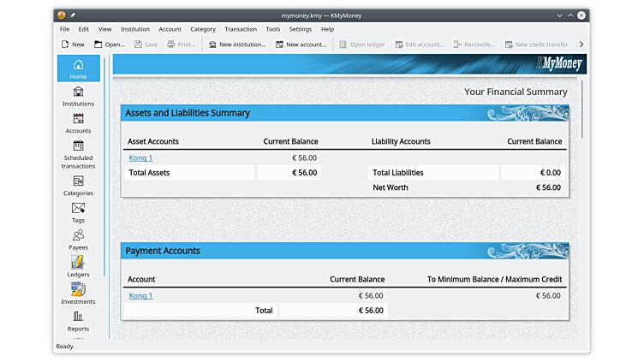Go to Accounts view in sidebar
Image resolution: width=644 pixels, height=362 pixels.
click(78, 123)
